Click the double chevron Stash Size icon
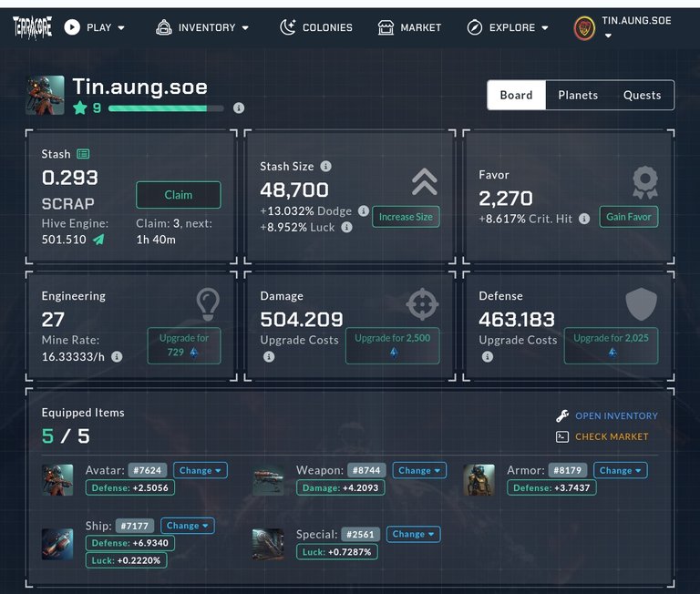Viewport: 700px width, 594px height. [425, 181]
